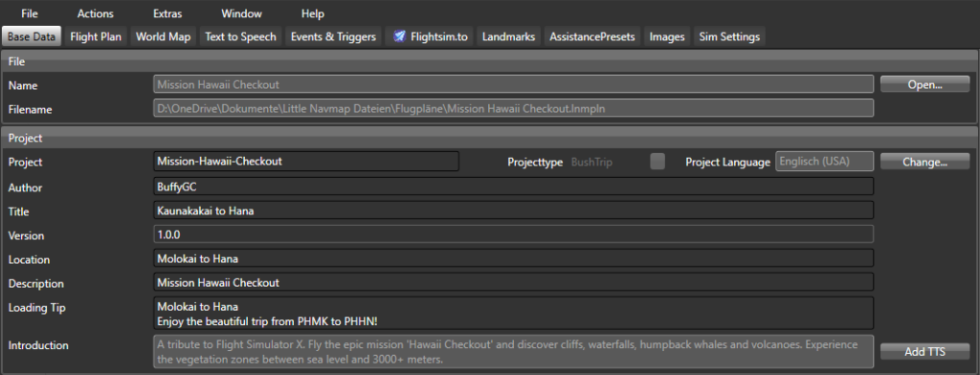Click the Version label
The width and height of the screenshot is (980, 375).
(26, 235)
